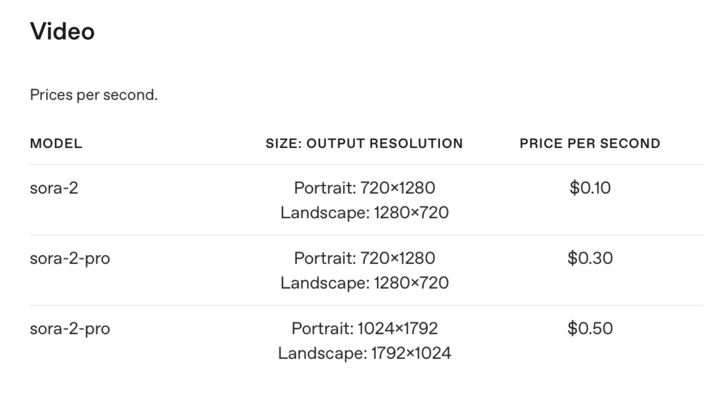Click the $0.10 price cell

click(x=590, y=188)
